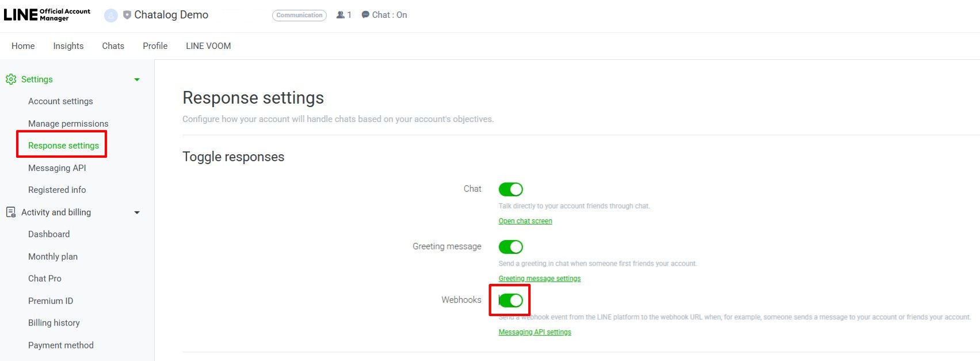Viewport: 980px width, 361px height.
Task: Click the verification shield badge icon
Action: coord(127,15)
